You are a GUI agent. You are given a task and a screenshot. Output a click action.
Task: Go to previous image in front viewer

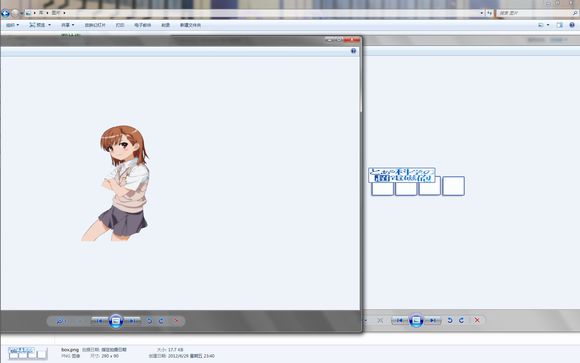click(100, 321)
